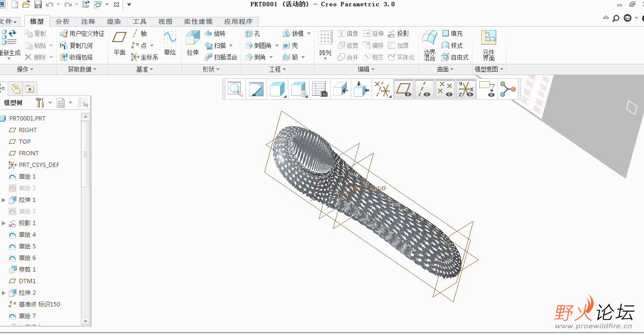The height and width of the screenshot is (334, 644).
Task: Open the 获取数据 group dropdown
Action: [x=82, y=69]
